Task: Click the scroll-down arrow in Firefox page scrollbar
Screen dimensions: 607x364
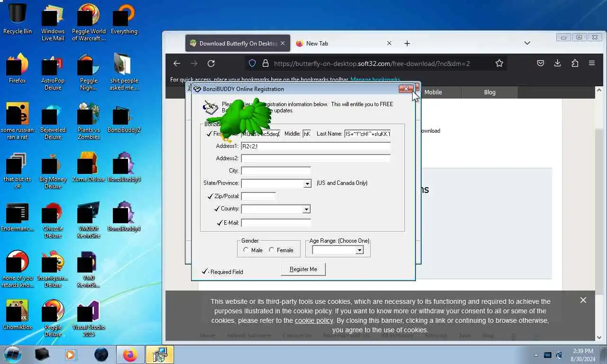Action: (599, 337)
